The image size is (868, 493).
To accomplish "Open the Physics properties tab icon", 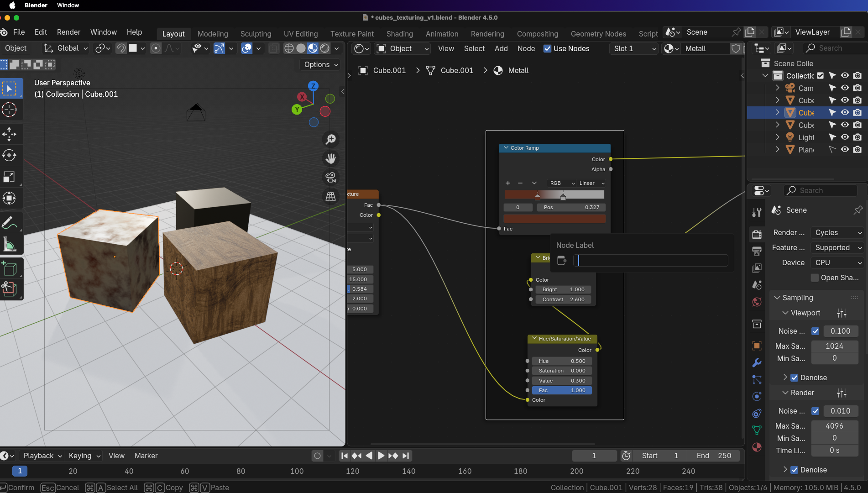I will click(x=757, y=396).
